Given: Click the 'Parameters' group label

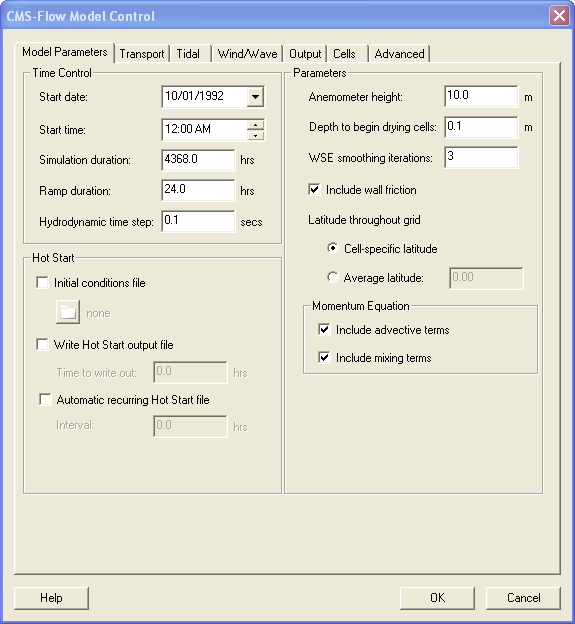Looking at the screenshot, I should coord(320,73).
